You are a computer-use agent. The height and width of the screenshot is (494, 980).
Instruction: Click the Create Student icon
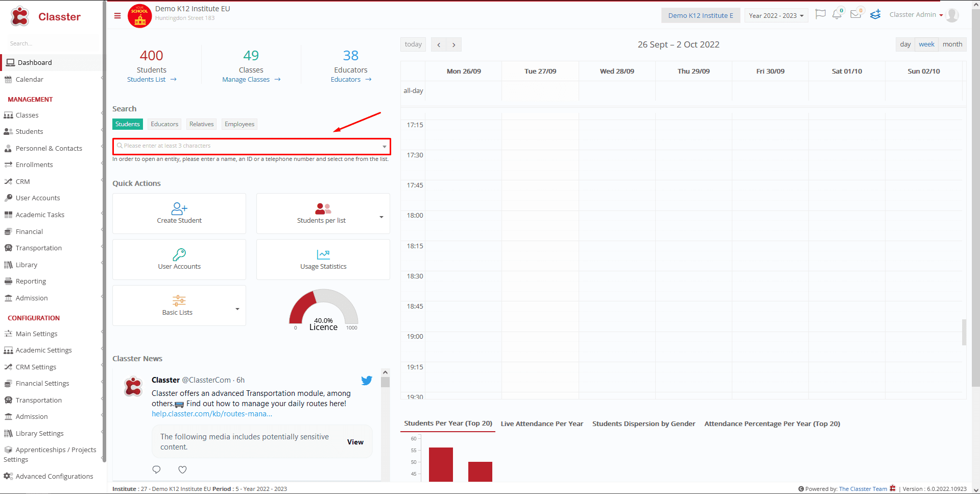pos(179,208)
